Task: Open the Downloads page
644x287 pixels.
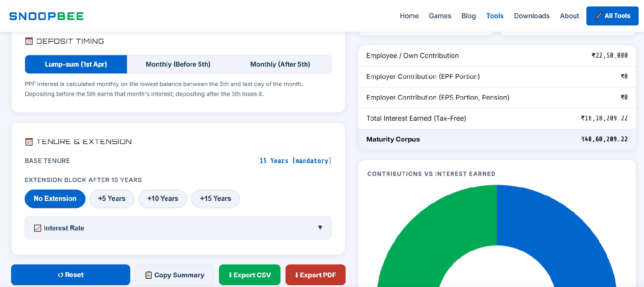Action: [x=532, y=16]
